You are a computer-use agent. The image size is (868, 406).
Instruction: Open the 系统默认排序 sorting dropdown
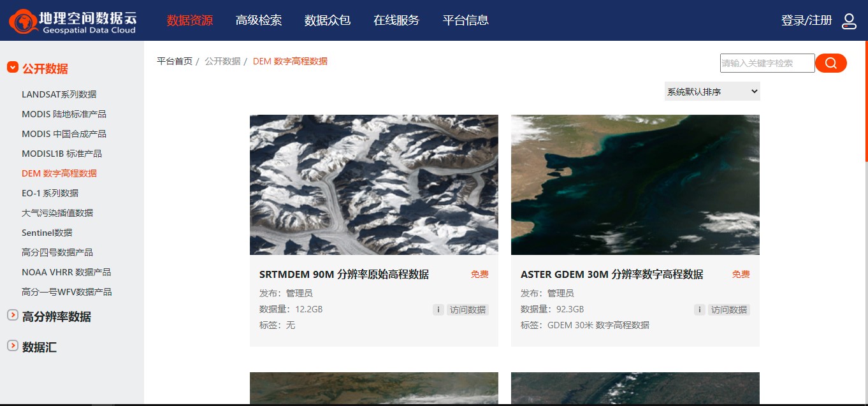click(711, 91)
